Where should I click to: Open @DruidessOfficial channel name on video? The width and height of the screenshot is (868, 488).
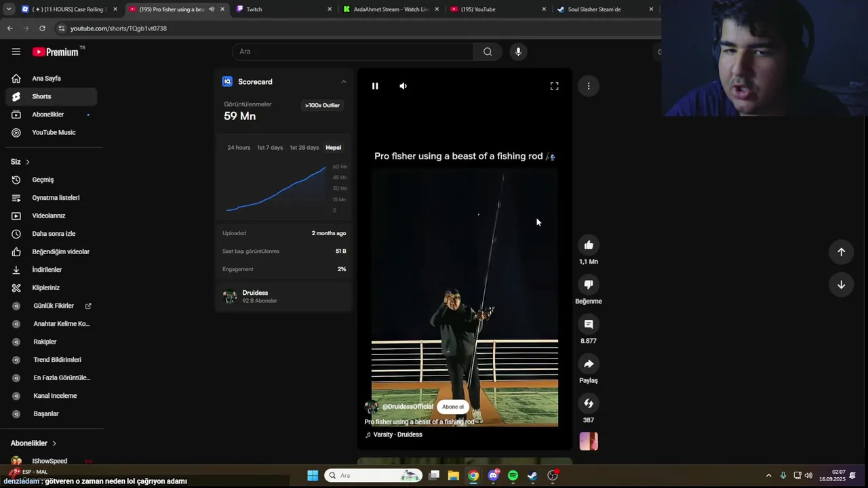(x=408, y=407)
